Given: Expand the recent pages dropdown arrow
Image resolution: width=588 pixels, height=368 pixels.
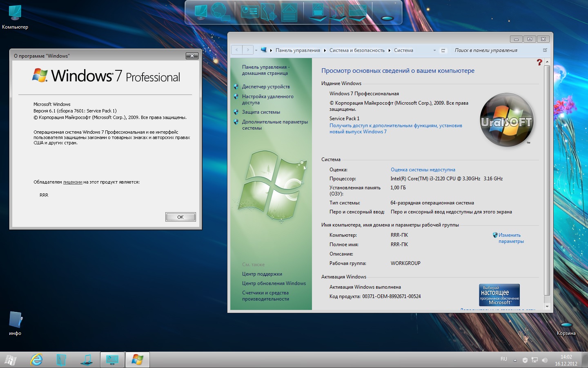Looking at the screenshot, I should pos(256,50).
